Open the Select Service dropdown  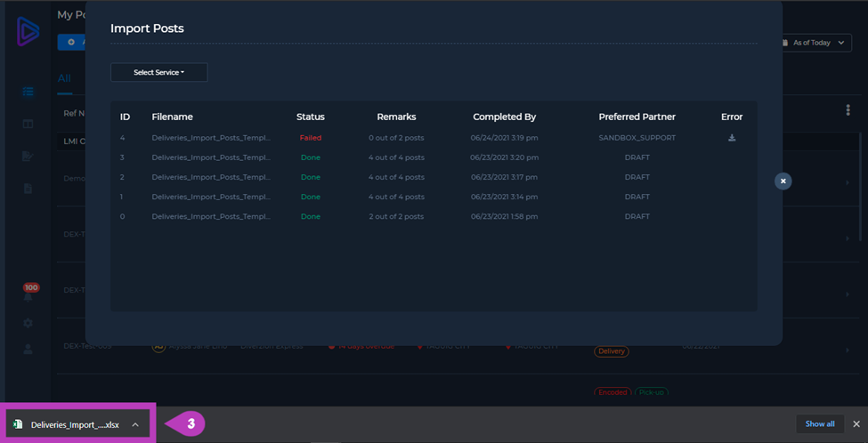158,72
